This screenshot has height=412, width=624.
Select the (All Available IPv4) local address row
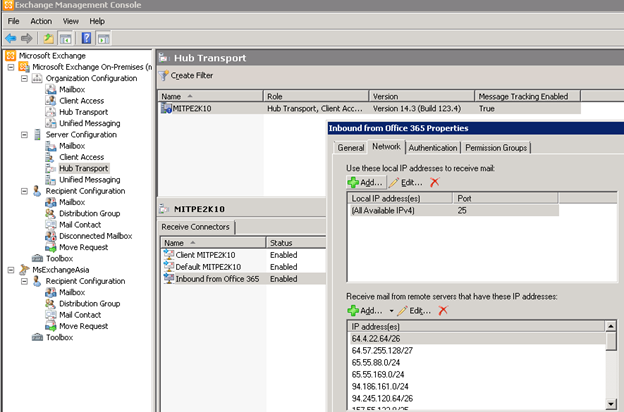tap(453, 211)
